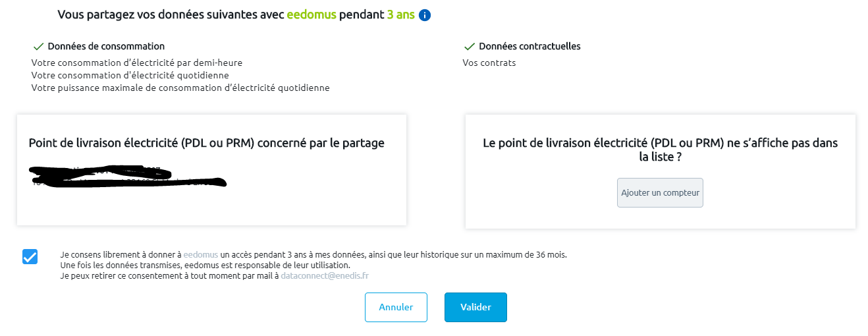The width and height of the screenshot is (868, 336).
Task: Click Ajouter un compteur button
Action: pos(660,193)
